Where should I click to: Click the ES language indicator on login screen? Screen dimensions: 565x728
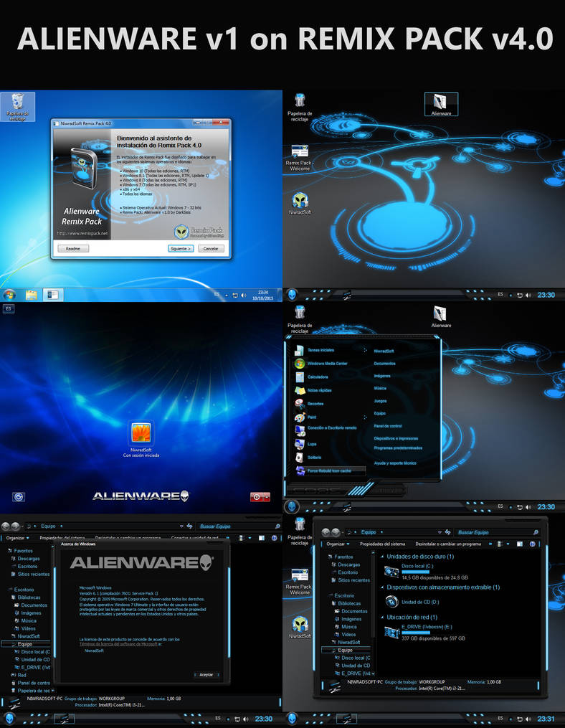tap(9, 308)
